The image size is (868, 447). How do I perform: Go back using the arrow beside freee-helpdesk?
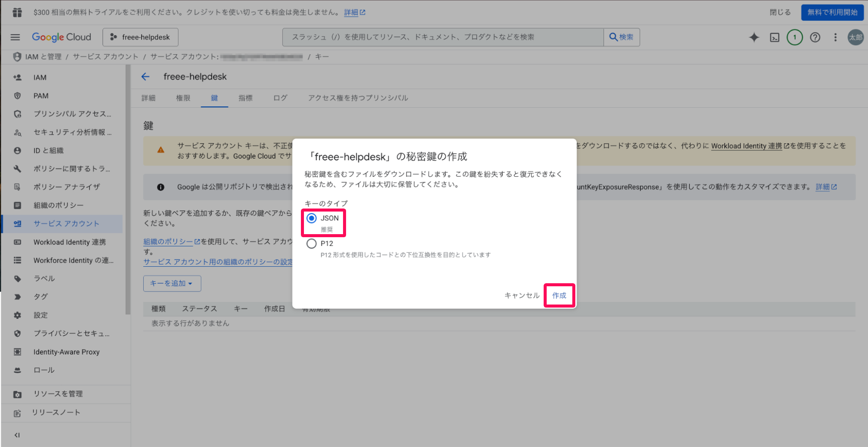point(145,77)
